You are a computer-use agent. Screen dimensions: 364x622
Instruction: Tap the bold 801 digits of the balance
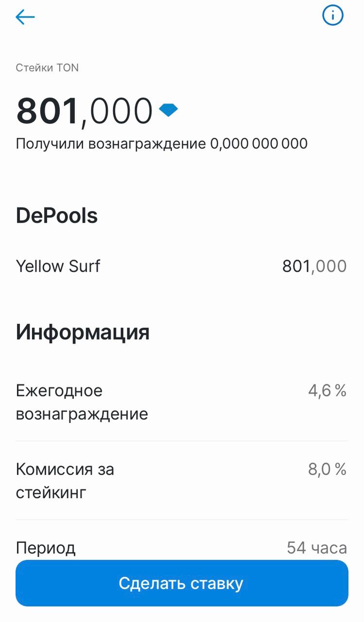(x=48, y=112)
